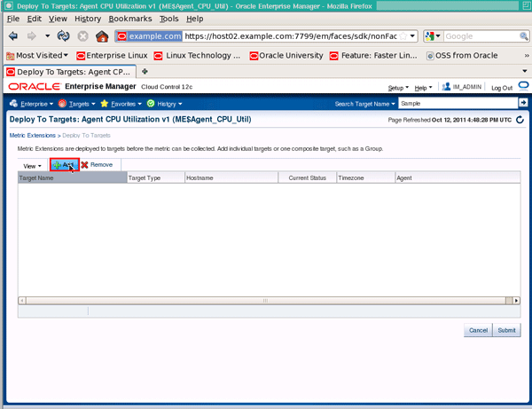
Task: Open the Enterprise menu
Action: pos(32,104)
